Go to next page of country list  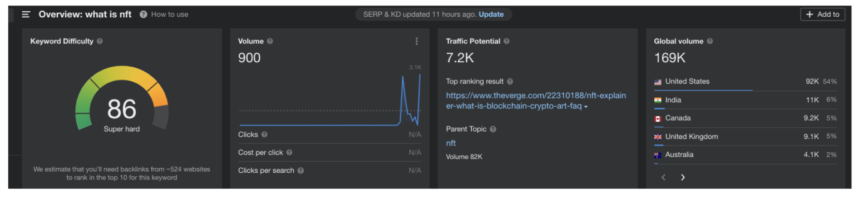point(683,177)
